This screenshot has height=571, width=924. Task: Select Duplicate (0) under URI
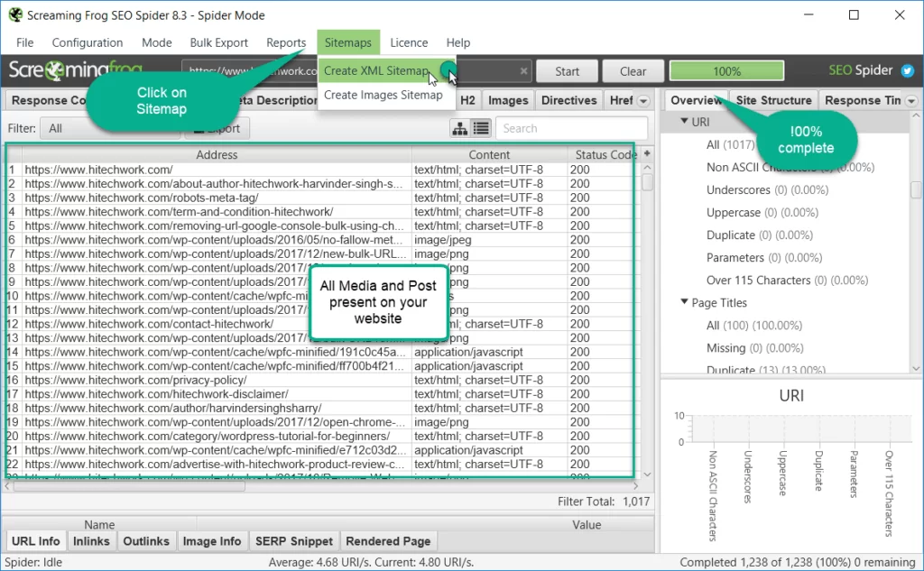759,235
